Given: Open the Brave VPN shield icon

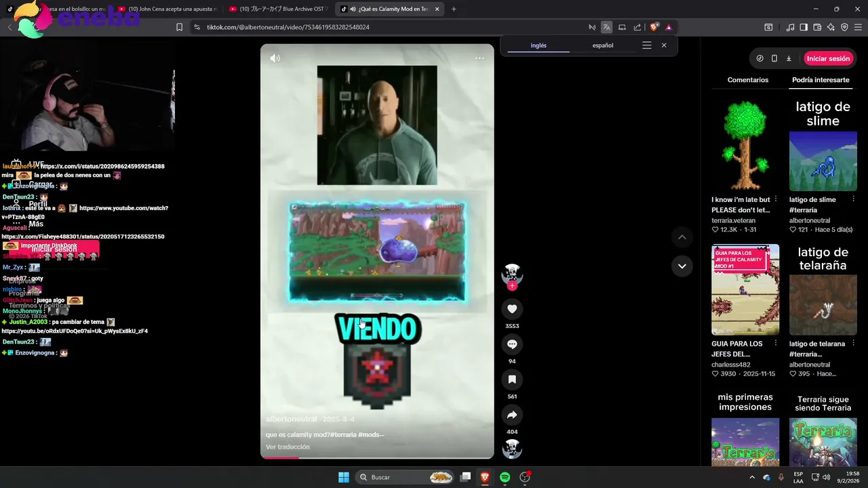Looking at the screenshot, I should 844,27.
